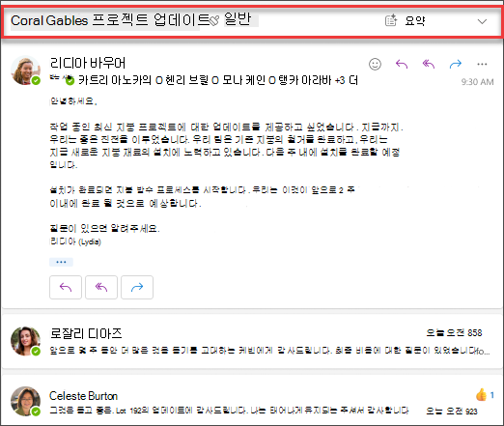This screenshot has width=504, height=426.
Task: Expand the +3 더 recipients list
Action: tap(347, 80)
